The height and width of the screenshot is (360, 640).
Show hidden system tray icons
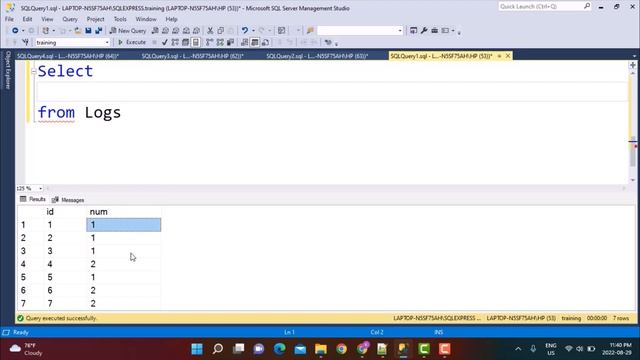click(x=518, y=349)
